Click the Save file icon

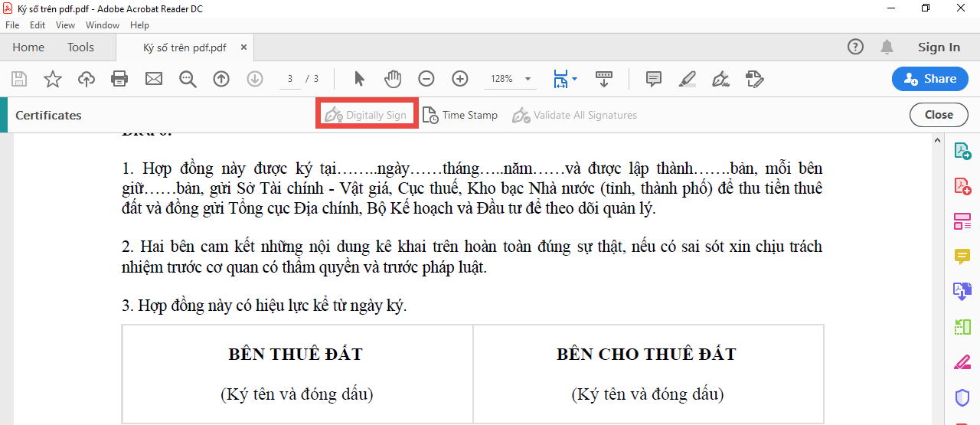coord(19,79)
